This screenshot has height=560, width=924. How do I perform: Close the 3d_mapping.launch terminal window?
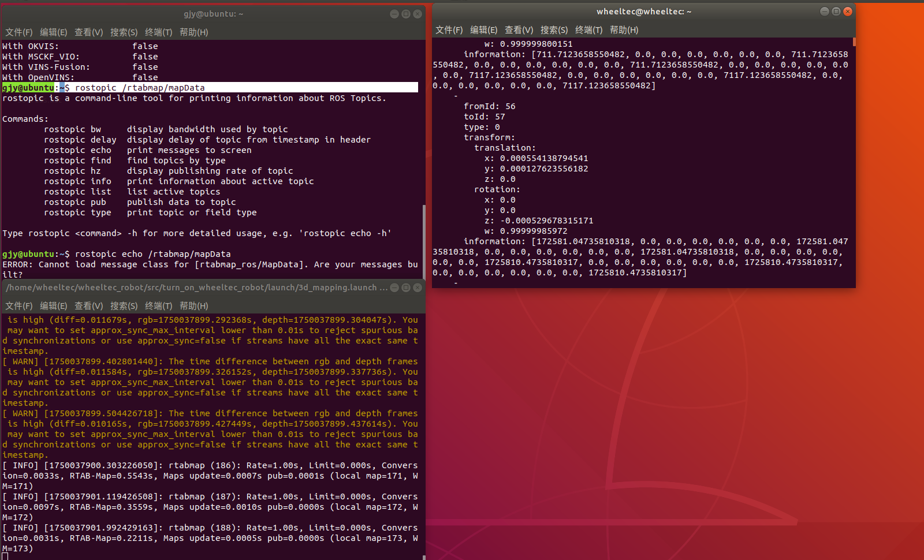pyautogui.click(x=418, y=288)
